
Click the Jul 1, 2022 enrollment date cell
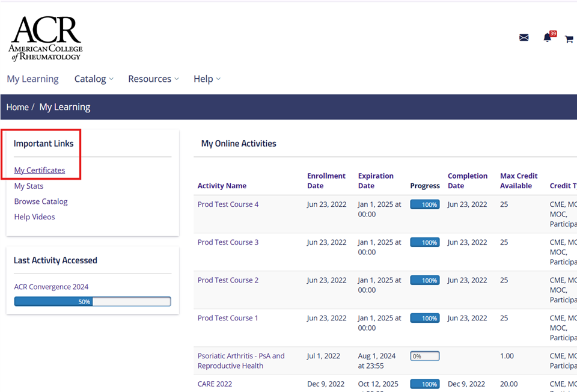[x=323, y=356]
